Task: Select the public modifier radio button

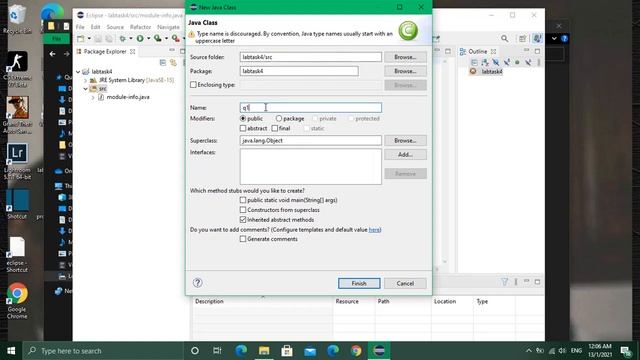Action: [x=243, y=118]
